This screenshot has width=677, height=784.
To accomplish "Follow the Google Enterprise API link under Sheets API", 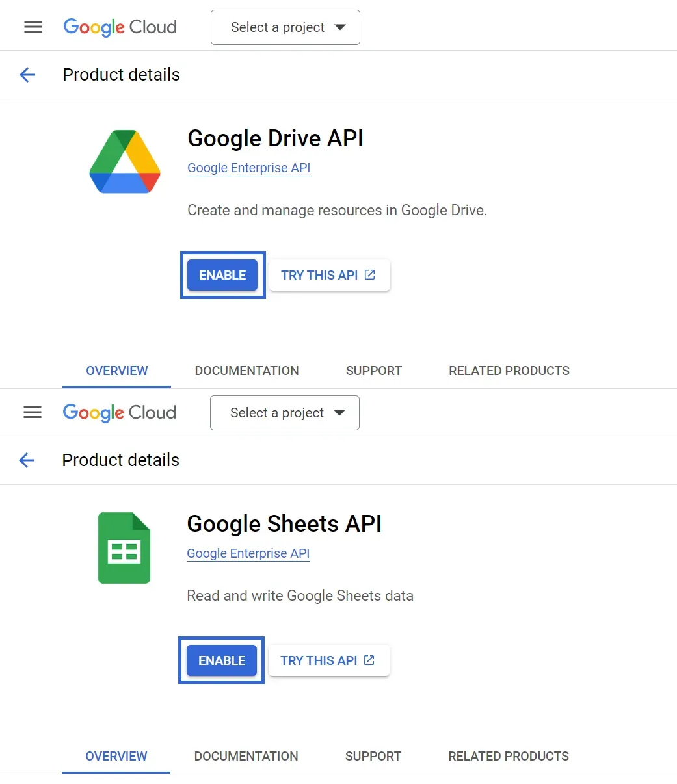I will tap(248, 553).
